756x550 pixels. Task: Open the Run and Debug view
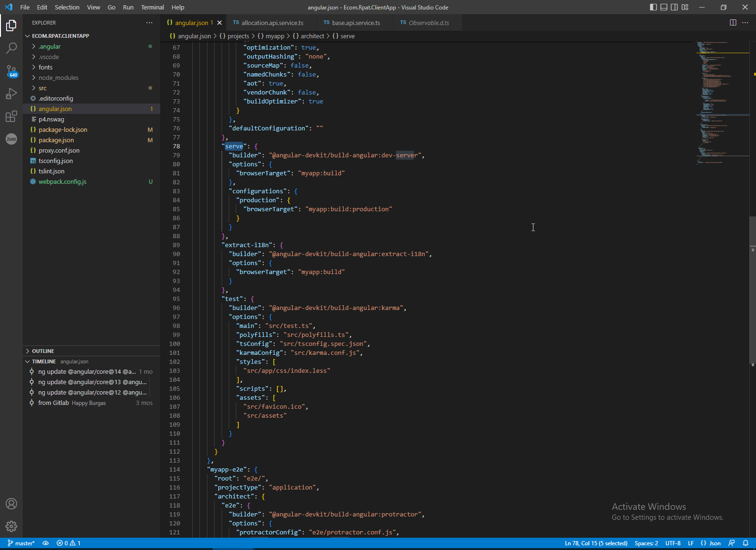[11, 94]
